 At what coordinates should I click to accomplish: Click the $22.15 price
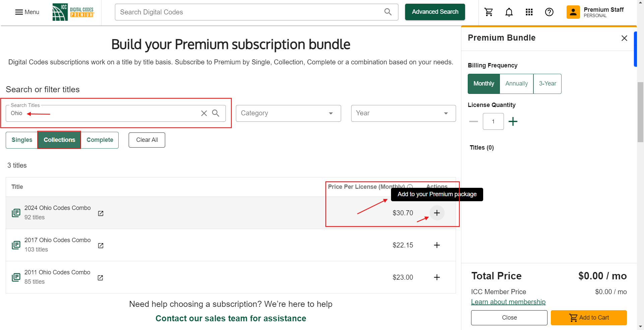coord(403,245)
